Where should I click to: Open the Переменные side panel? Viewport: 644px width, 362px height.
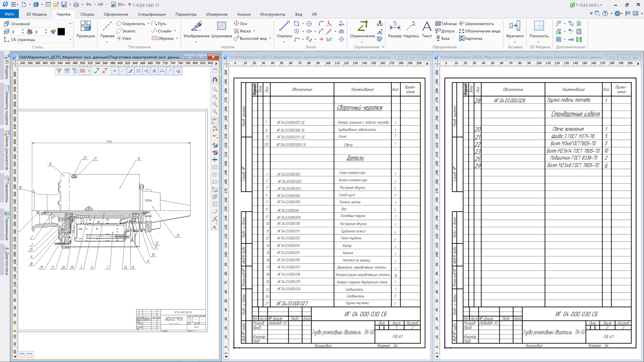(6, 226)
